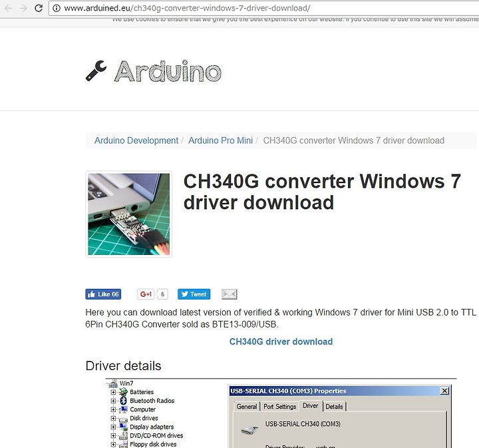This screenshot has height=448, width=479.
Task: Switch to General tab in Properties
Action: coord(247,407)
